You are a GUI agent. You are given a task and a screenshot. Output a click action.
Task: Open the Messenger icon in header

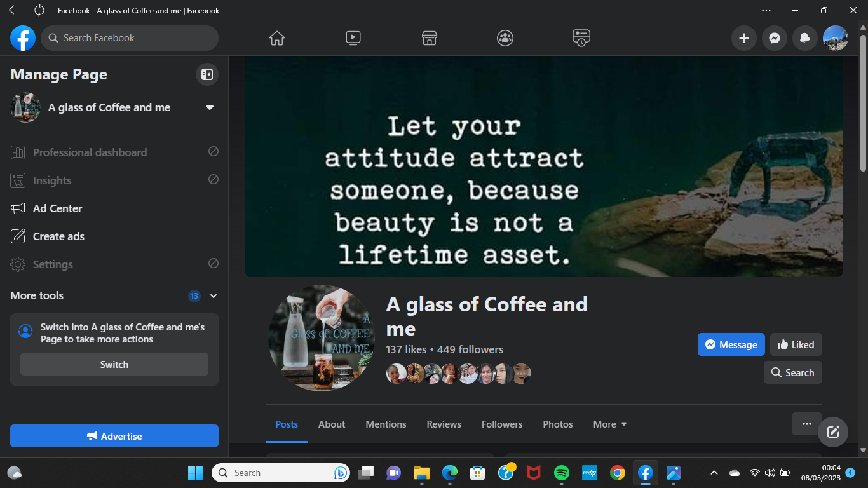(775, 38)
